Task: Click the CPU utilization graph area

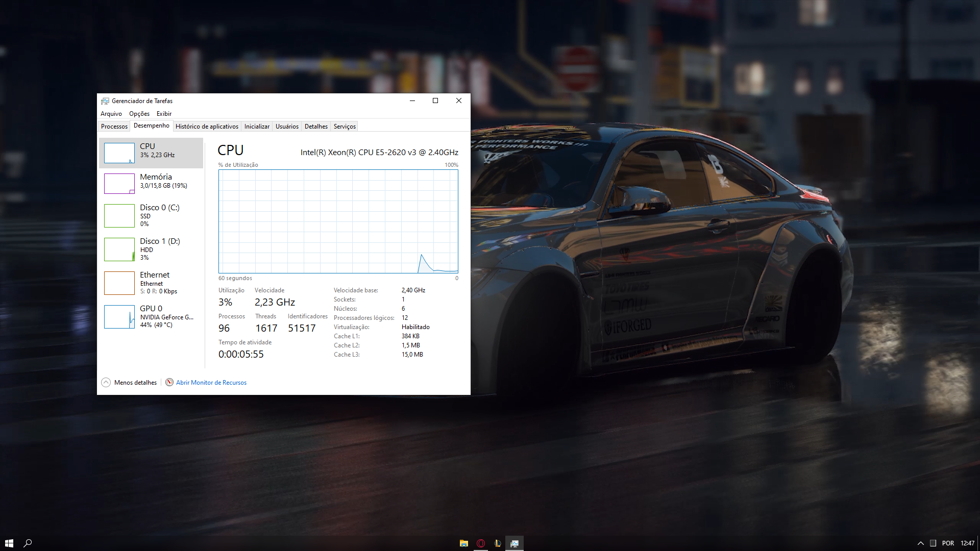Action: [338, 221]
